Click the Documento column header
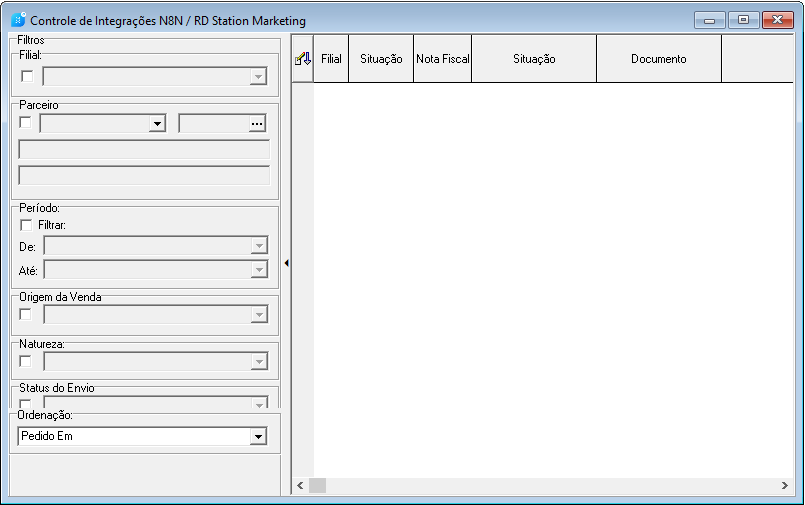 659,59
